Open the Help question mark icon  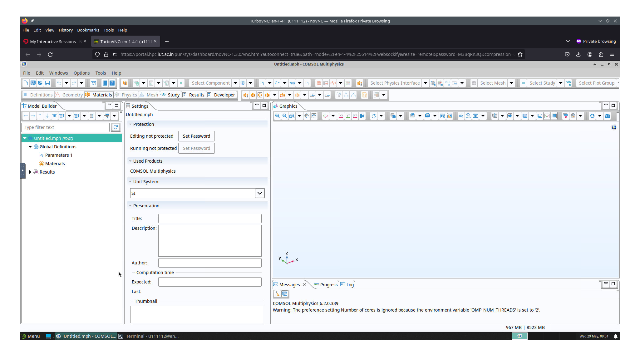pyautogui.click(x=112, y=83)
